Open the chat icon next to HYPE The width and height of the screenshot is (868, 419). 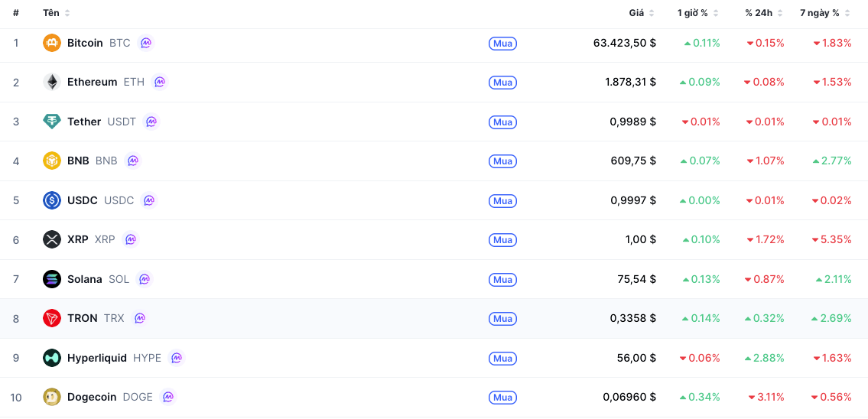[x=176, y=358]
